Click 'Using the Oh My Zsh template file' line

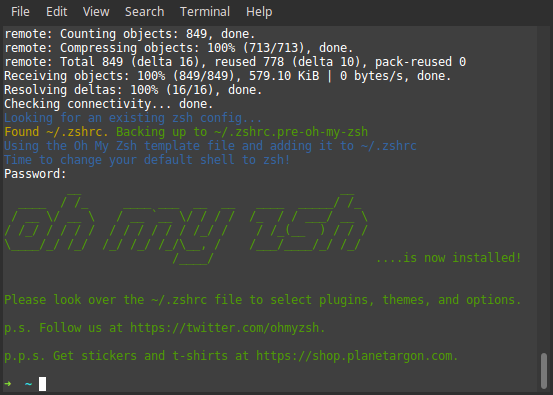(210, 146)
